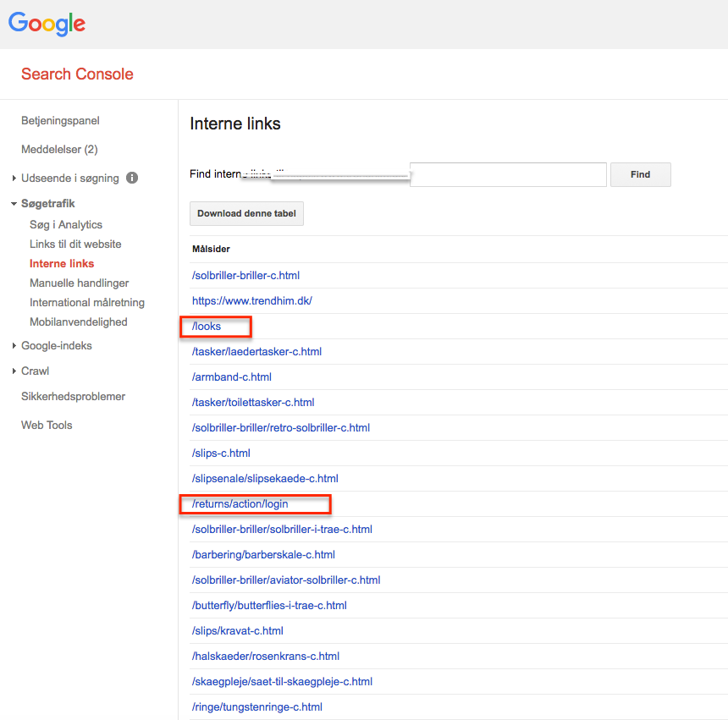Screen dimensions: 728x720
Task: Expand the Crawl section arrow
Action: pos(14,371)
